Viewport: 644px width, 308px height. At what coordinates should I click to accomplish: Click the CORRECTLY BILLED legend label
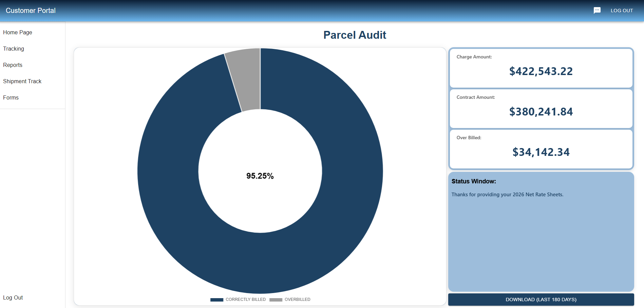246,300
